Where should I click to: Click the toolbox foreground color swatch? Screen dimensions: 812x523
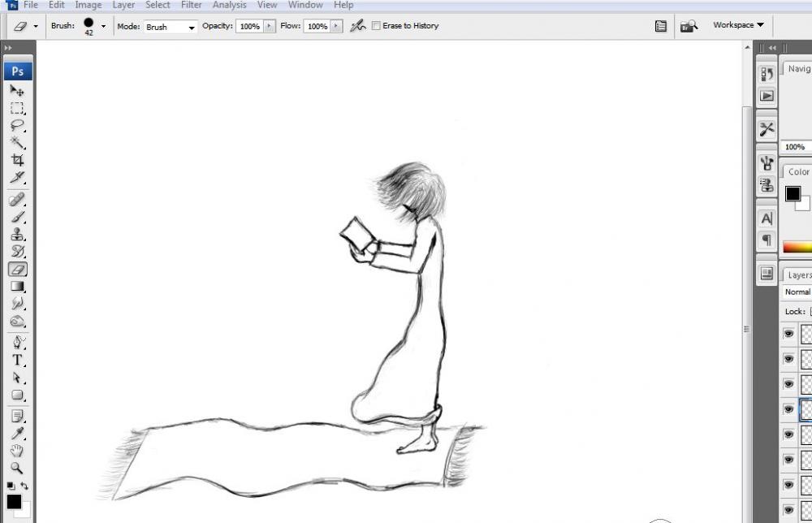pyautogui.click(x=14, y=501)
